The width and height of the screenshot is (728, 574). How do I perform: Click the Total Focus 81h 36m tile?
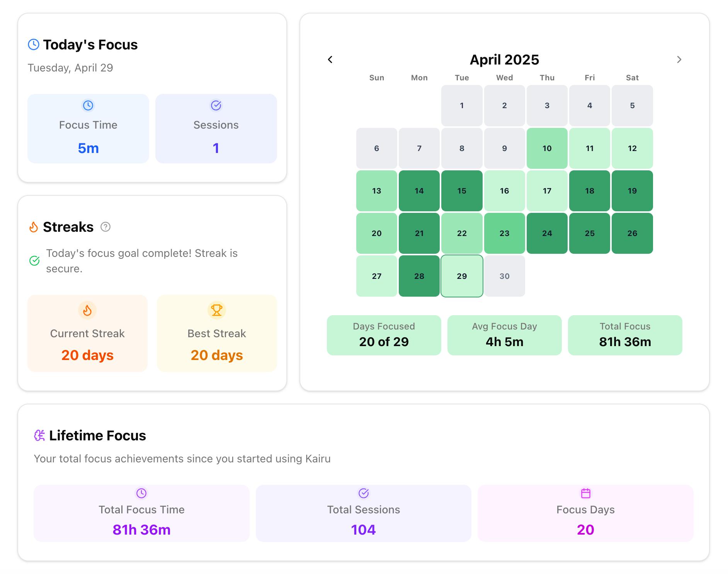pyautogui.click(x=625, y=335)
